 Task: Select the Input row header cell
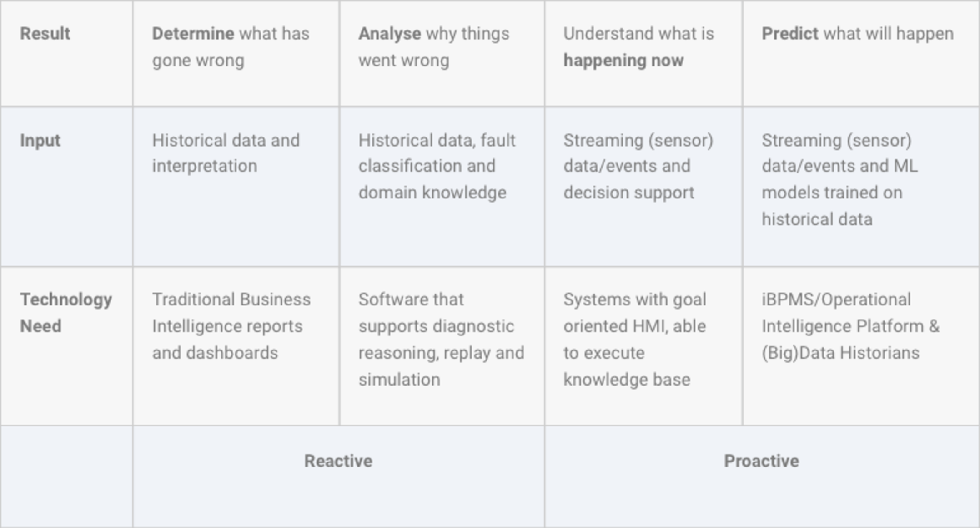tap(67, 187)
